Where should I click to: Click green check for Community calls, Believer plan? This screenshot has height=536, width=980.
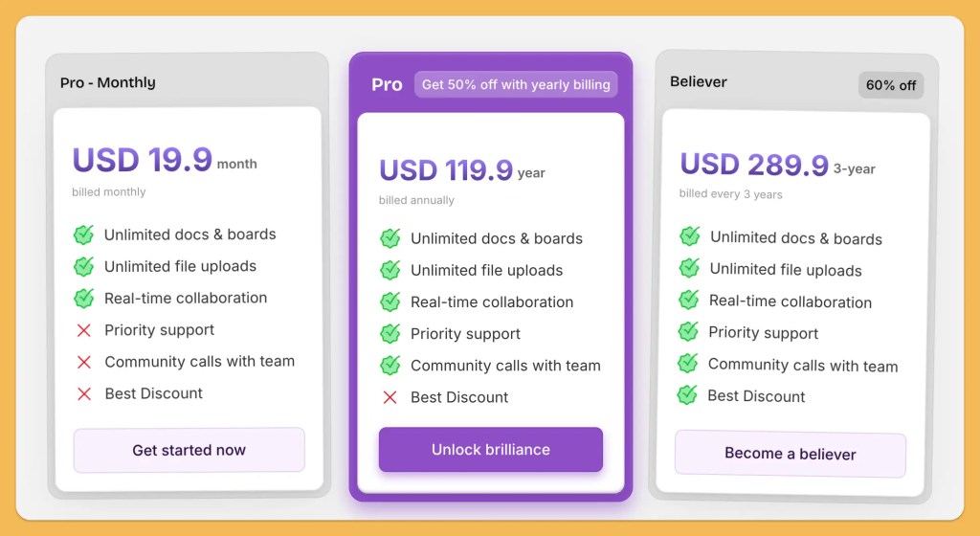[687, 364]
